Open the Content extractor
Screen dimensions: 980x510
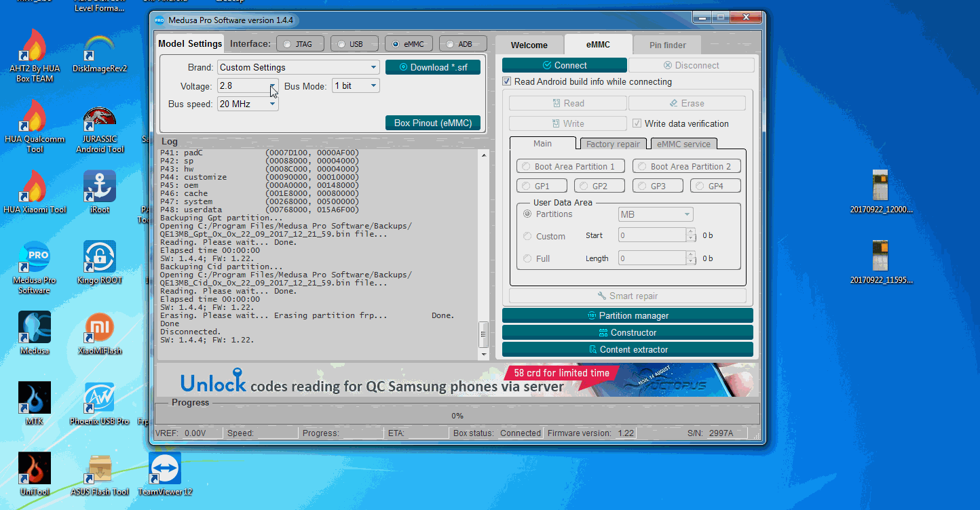tap(628, 349)
